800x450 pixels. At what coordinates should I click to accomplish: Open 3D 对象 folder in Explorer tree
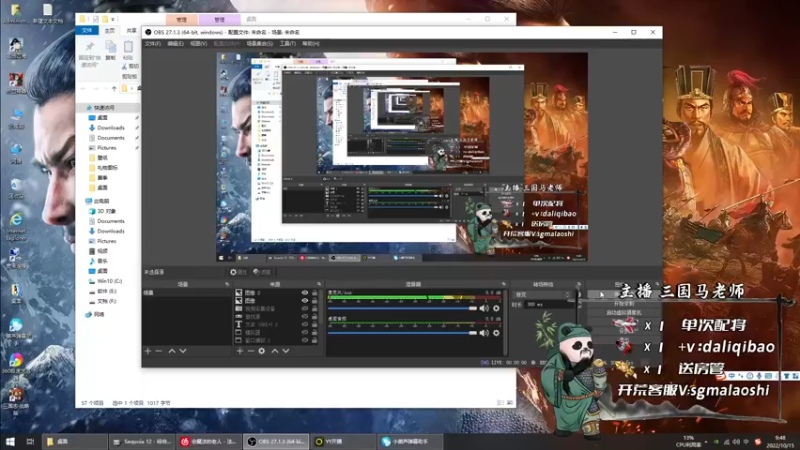(107, 211)
